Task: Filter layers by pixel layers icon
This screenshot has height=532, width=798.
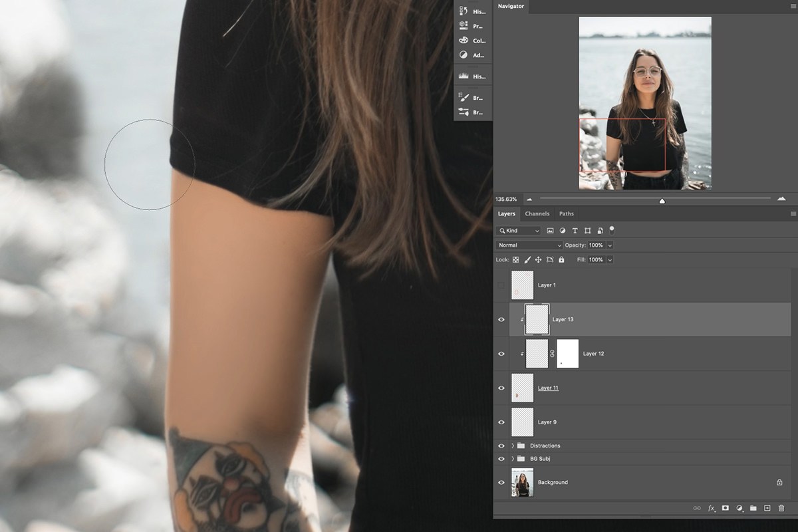Action: pos(550,231)
